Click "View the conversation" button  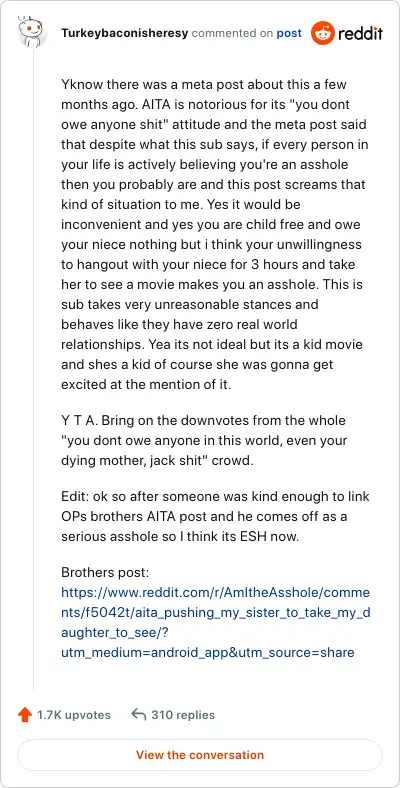pyautogui.click(x=199, y=755)
